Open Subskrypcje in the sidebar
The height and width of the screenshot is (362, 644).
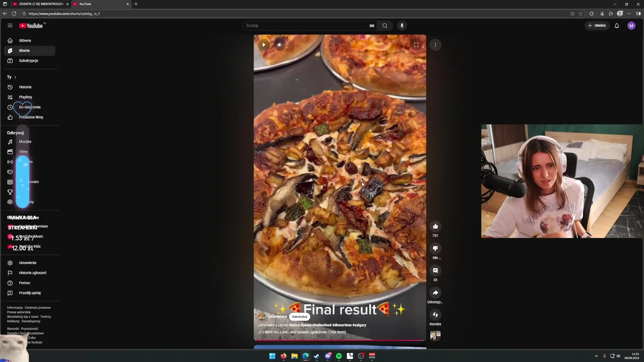[29, 60]
